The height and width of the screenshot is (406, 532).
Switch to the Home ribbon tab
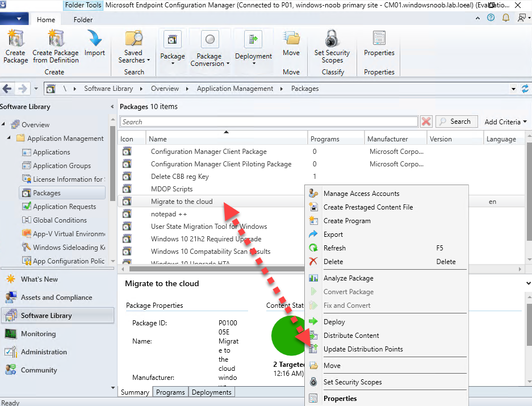46,20
